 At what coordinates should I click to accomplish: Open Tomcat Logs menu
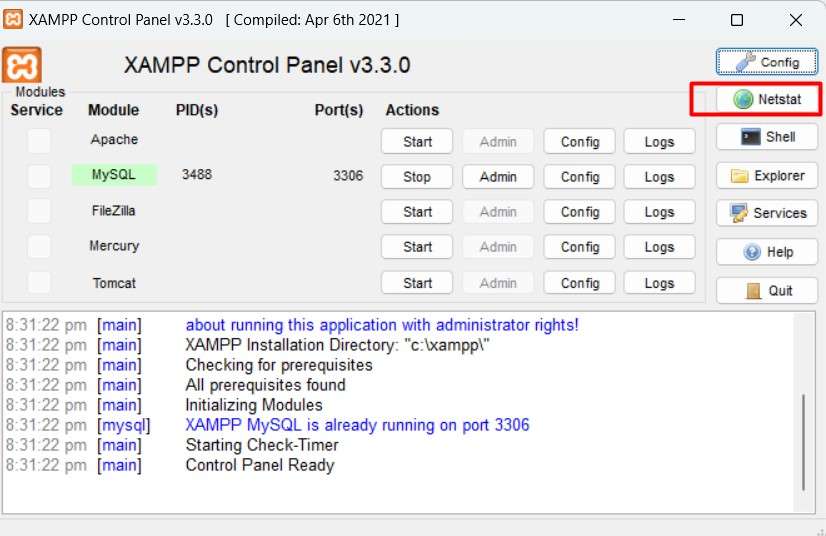click(659, 283)
